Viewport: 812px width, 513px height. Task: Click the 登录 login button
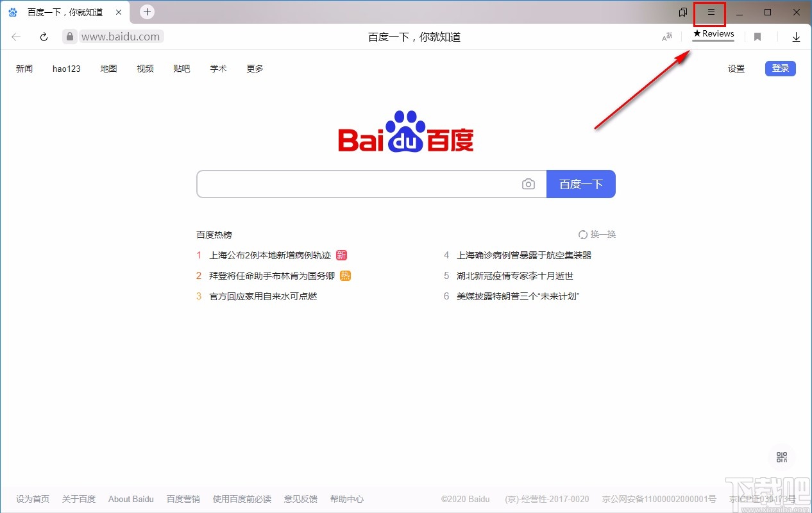[x=780, y=68]
